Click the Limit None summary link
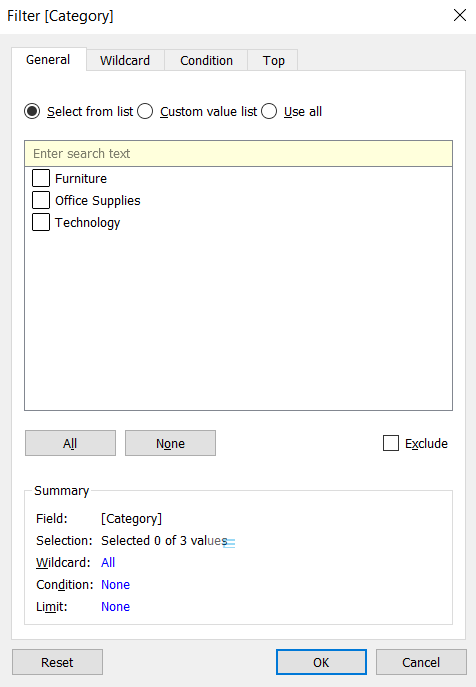Viewport: 476px width, 687px height. point(115,606)
